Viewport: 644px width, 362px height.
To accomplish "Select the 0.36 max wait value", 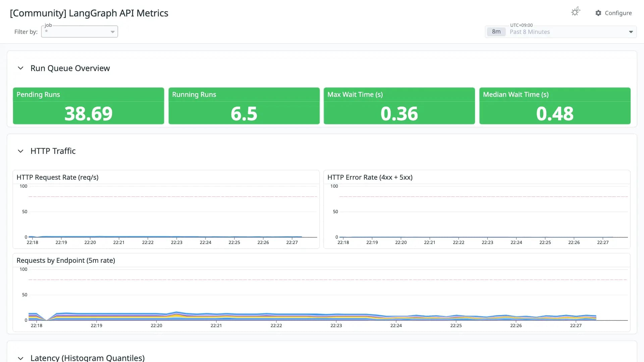I will [x=399, y=114].
